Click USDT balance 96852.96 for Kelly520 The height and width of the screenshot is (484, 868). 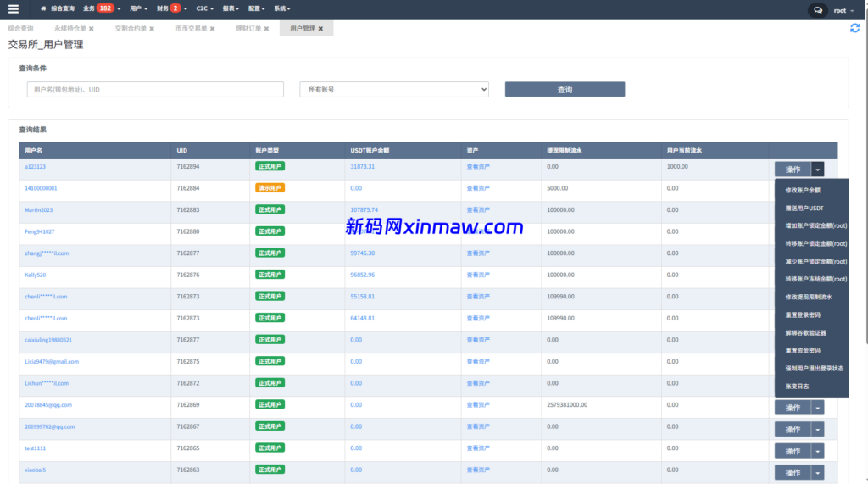(362, 275)
